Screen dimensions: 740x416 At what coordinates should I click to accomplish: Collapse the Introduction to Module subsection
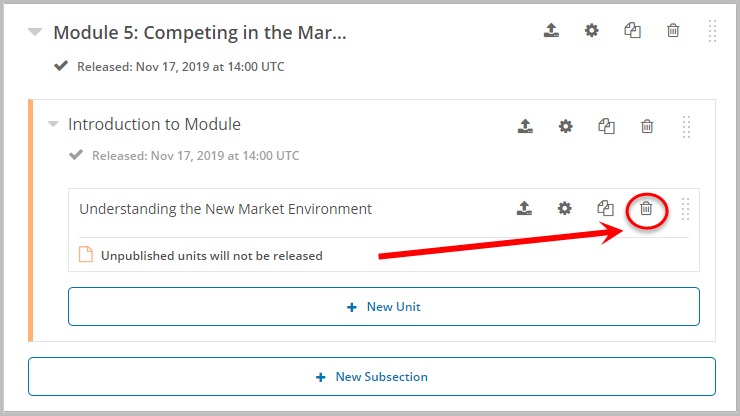(x=53, y=125)
